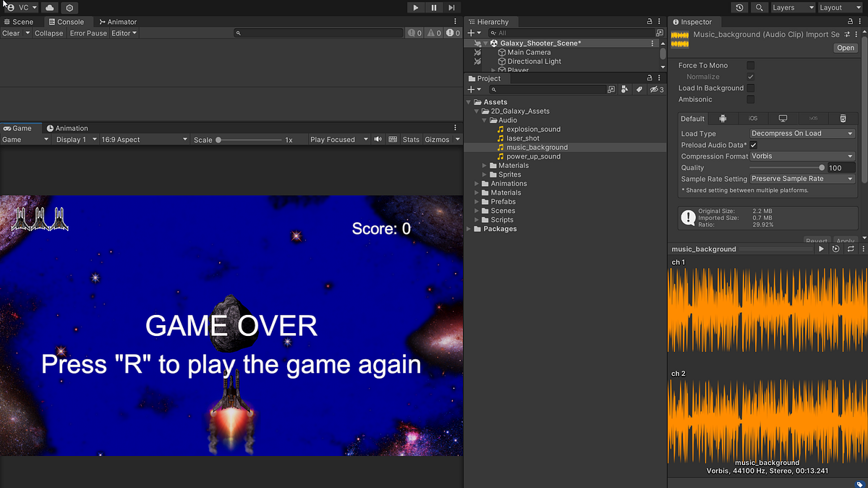Open the Compression Format Vorbis dropdown
868x488 pixels.
pyautogui.click(x=801, y=156)
